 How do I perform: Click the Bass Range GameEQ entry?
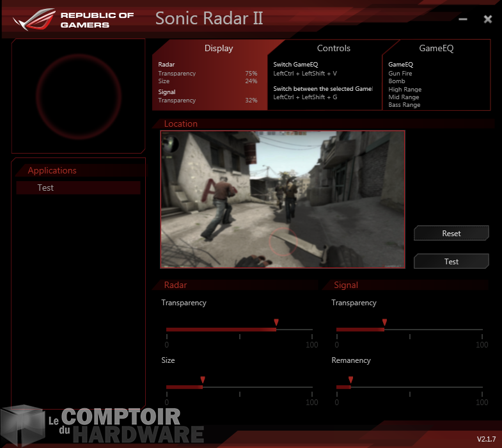[x=404, y=105]
